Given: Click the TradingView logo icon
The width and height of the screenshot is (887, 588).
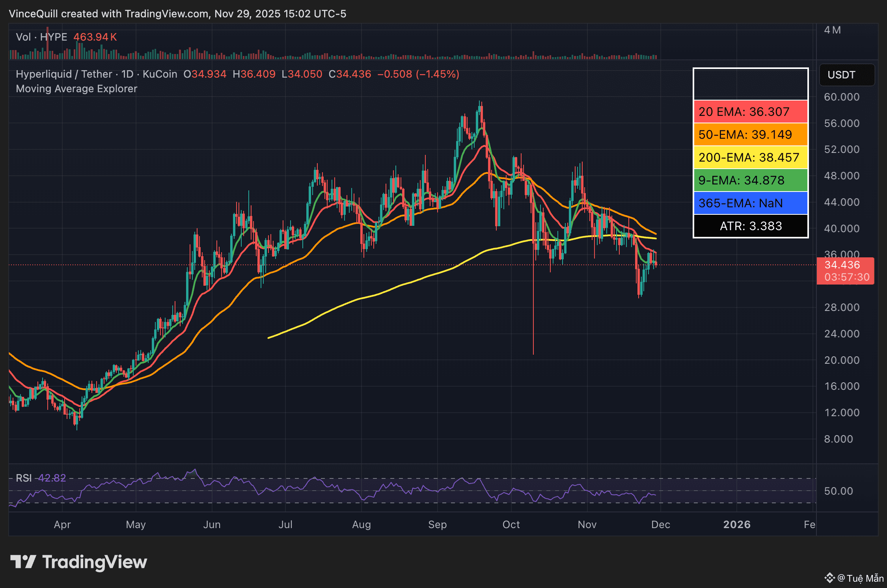Looking at the screenshot, I should click(x=23, y=562).
